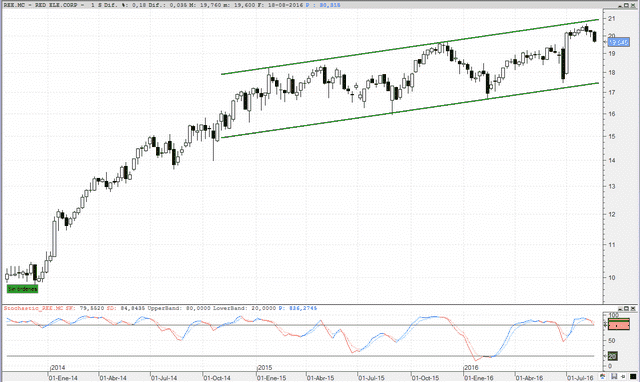640x382 pixels.
Task: Maximize the Stochastic indicator panel
Action: 627,309
